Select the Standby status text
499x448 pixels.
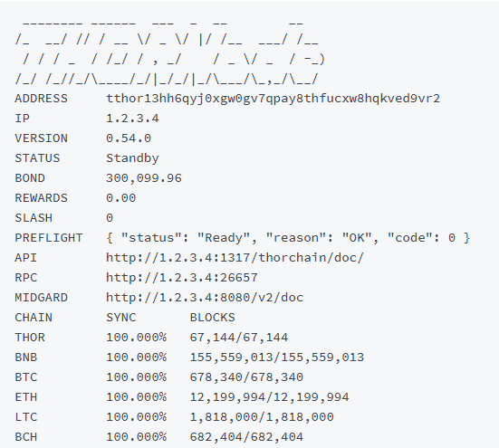tap(132, 158)
